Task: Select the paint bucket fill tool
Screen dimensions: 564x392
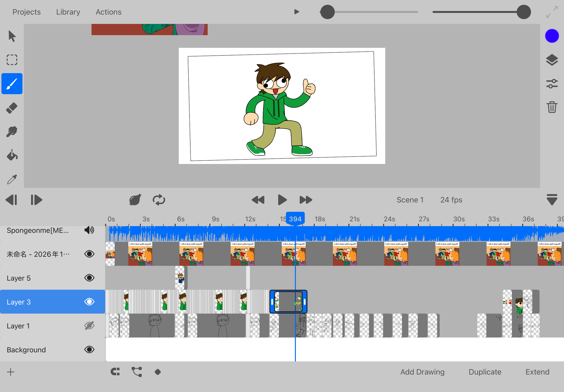Action: click(12, 155)
